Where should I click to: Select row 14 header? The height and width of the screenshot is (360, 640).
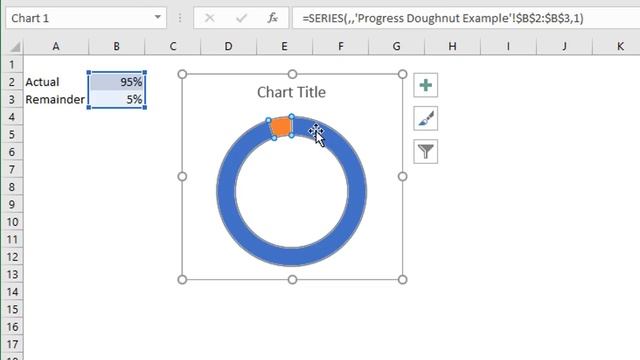tap(12, 292)
